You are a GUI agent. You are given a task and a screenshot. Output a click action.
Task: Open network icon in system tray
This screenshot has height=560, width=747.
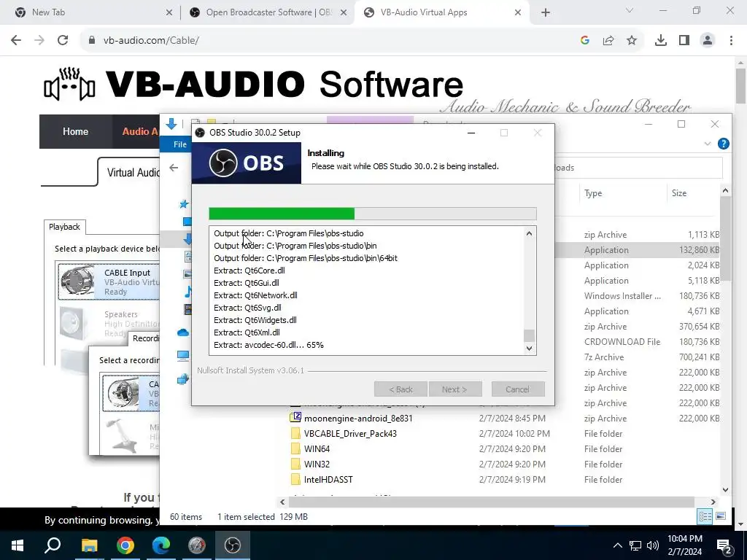pos(635,545)
